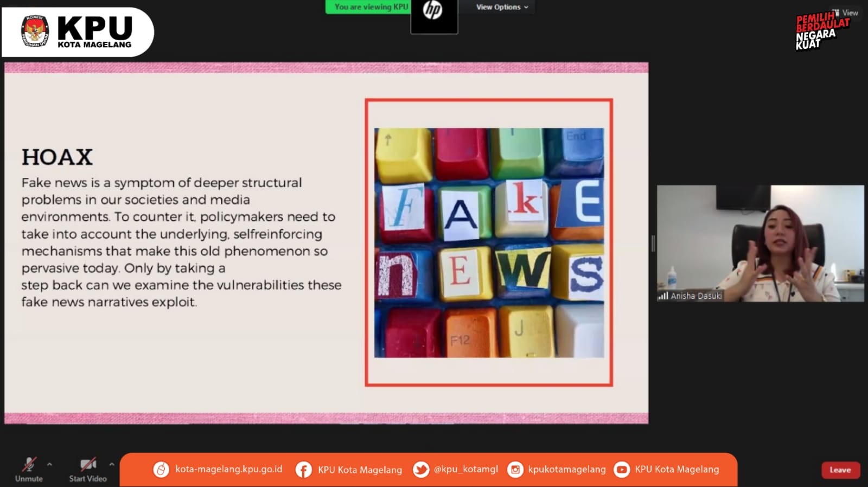Click the Twitter bird icon
The height and width of the screenshot is (487, 868).
420,470
